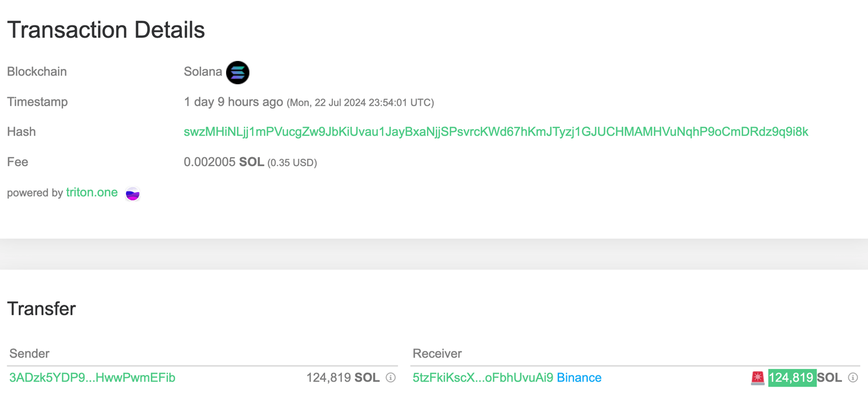Viewport: 868px width, 416px height.
Task: Click the 0.35 USD fee conversion
Action: click(x=292, y=163)
